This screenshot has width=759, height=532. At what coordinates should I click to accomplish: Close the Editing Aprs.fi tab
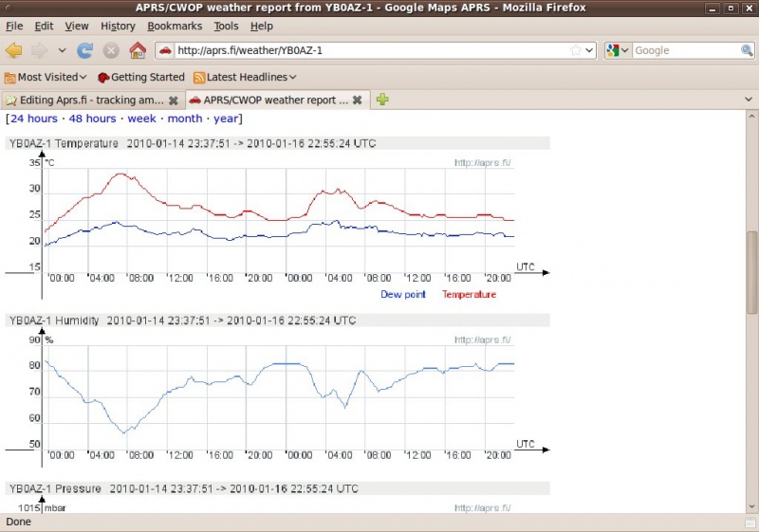click(174, 100)
